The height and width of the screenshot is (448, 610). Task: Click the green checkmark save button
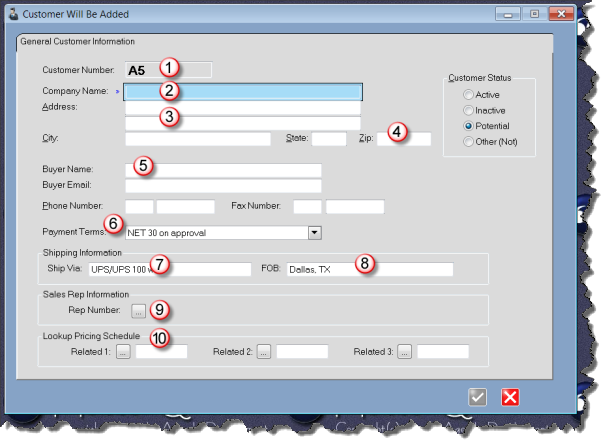(477, 397)
